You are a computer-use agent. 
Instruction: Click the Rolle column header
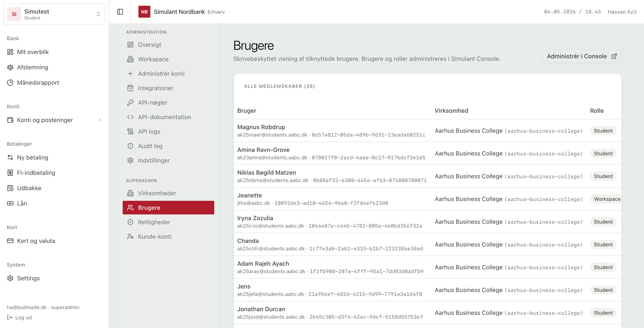[597, 111]
